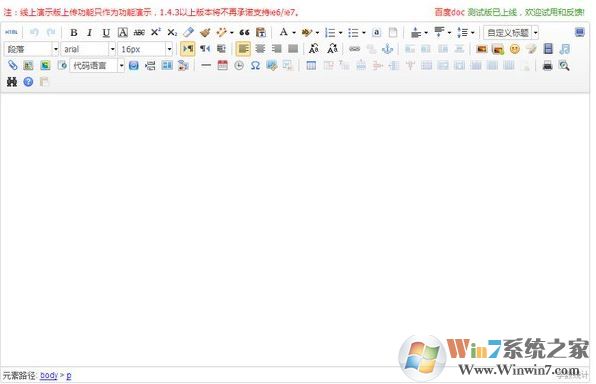Justify text on both sides
Image resolution: width=596 pixels, height=384 pixels.
tap(293, 49)
